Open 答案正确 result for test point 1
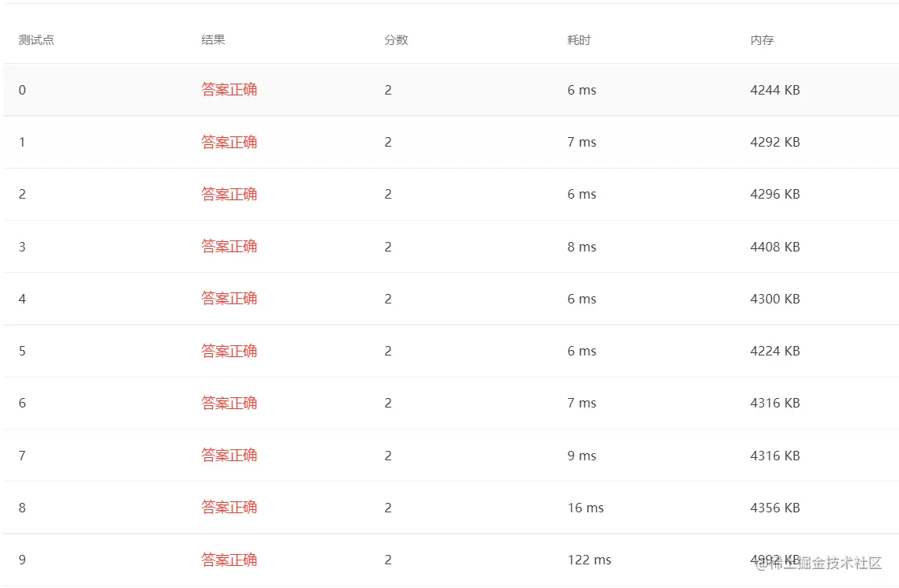Image resolution: width=899 pixels, height=588 pixels. tap(229, 142)
